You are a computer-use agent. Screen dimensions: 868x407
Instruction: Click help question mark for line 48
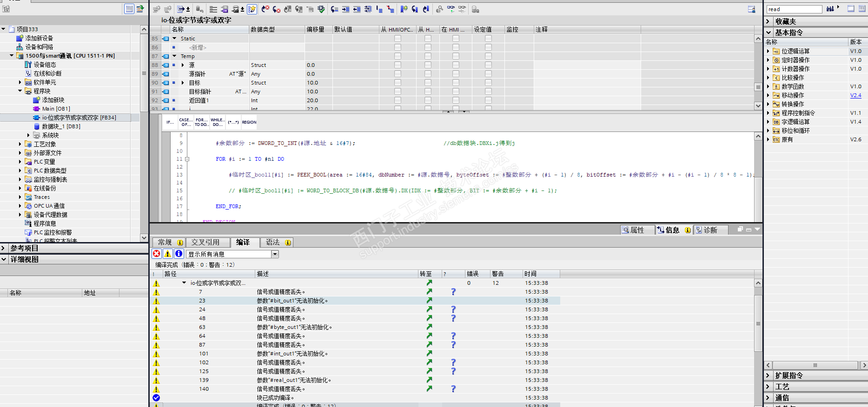point(453,318)
